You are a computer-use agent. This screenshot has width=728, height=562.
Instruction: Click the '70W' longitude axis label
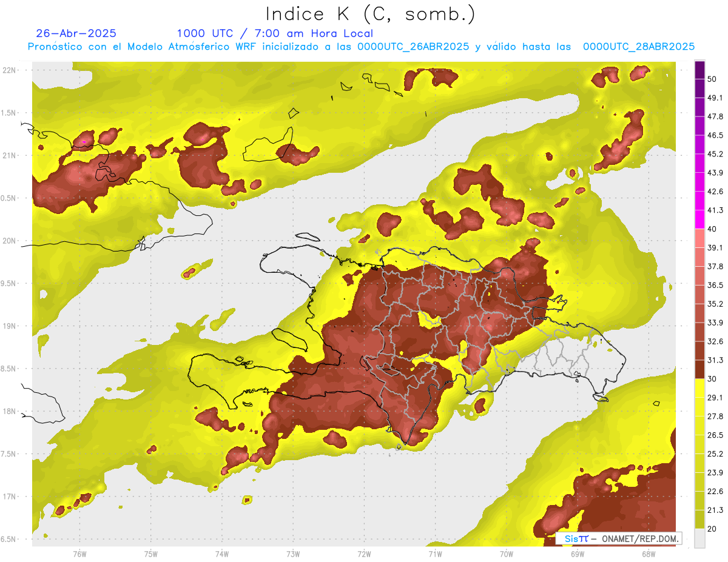(506, 554)
